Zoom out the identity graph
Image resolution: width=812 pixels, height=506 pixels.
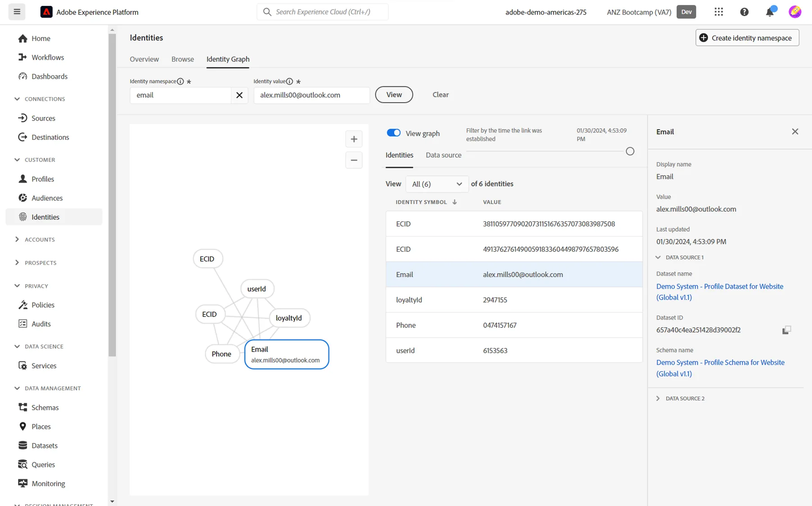click(354, 160)
